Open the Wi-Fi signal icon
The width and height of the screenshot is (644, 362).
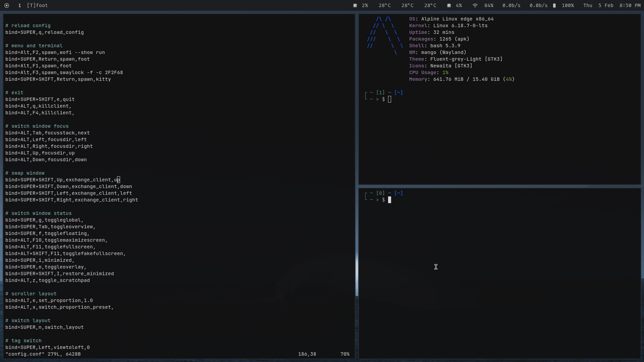tap(475, 6)
